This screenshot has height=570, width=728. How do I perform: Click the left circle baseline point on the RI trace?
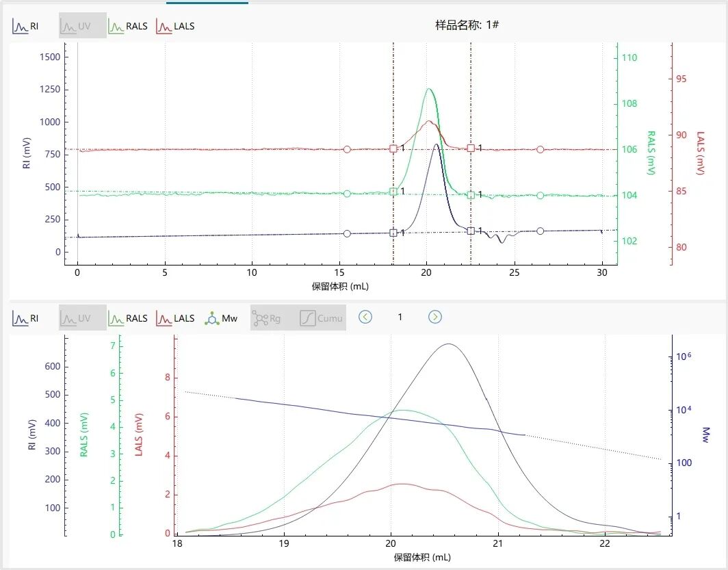point(347,233)
